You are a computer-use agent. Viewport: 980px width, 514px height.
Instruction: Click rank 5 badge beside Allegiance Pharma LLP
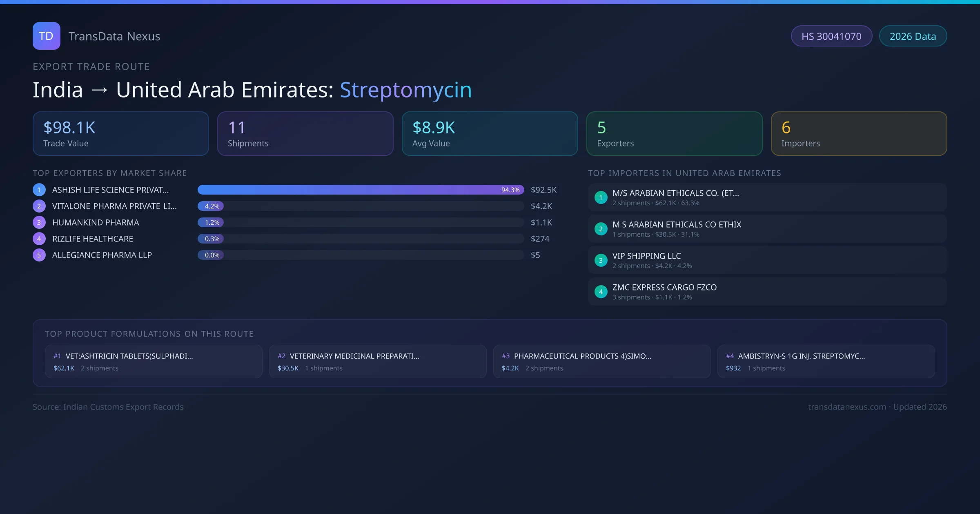39,255
